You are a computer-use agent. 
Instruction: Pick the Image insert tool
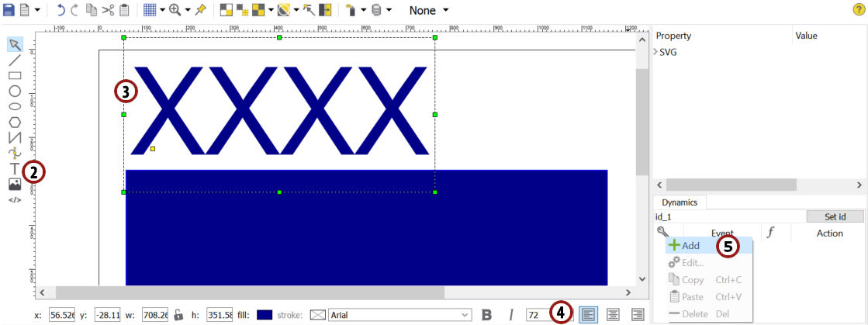[x=15, y=185]
